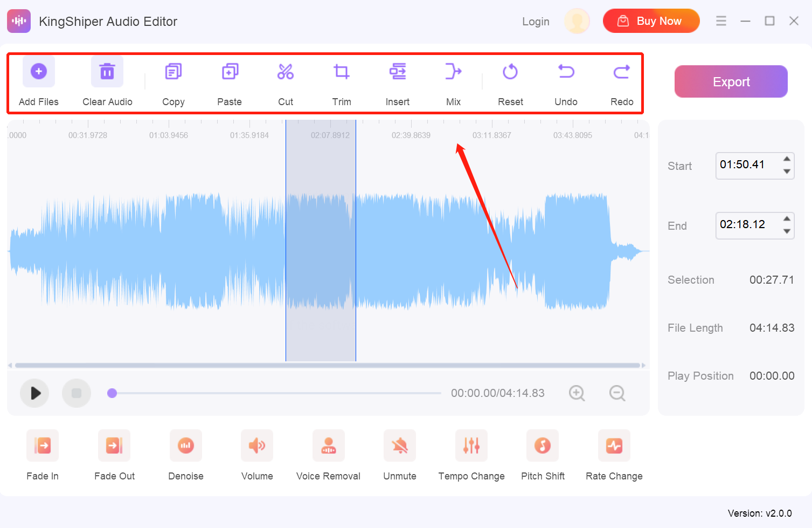
Task: Select Voice Removal effect
Action: pyautogui.click(x=328, y=445)
